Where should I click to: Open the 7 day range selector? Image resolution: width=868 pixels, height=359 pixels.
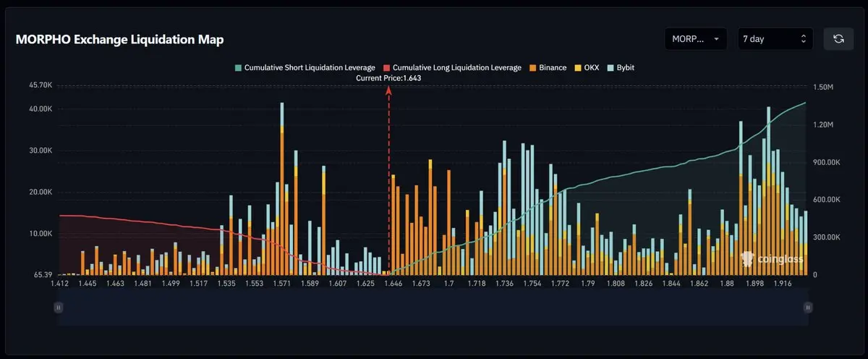coord(775,39)
